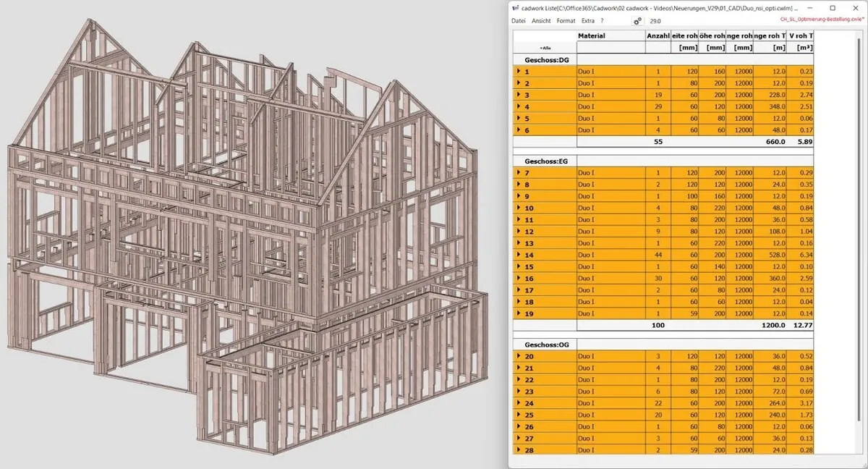
Task: Expand row 24 arrow
Action: (519, 403)
